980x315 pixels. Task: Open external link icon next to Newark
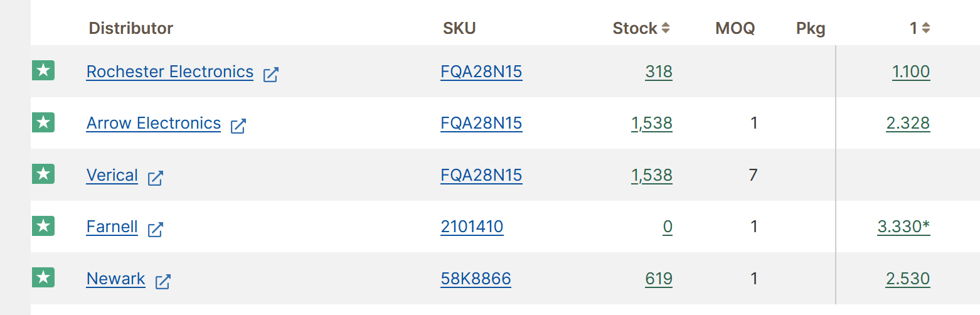[x=162, y=281]
